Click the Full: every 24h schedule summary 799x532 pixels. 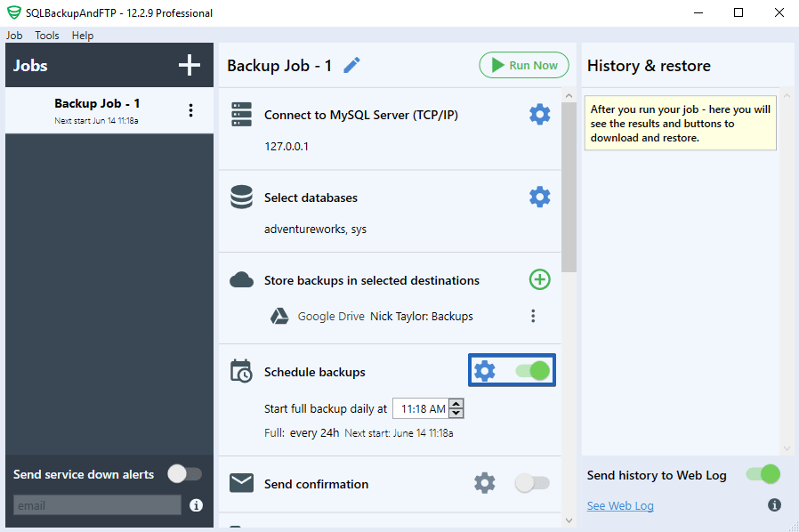tap(302, 433)
